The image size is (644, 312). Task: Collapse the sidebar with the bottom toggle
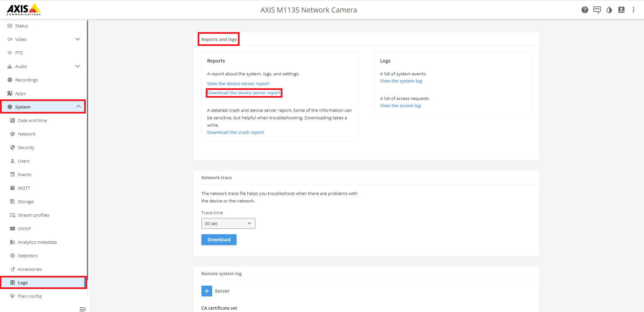tap(82, 309)
